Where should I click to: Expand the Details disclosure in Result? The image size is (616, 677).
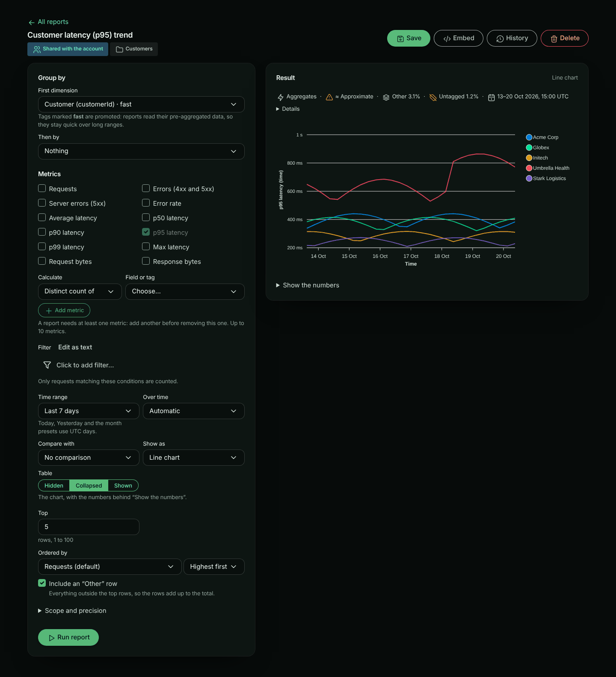(x=288, y=109)
